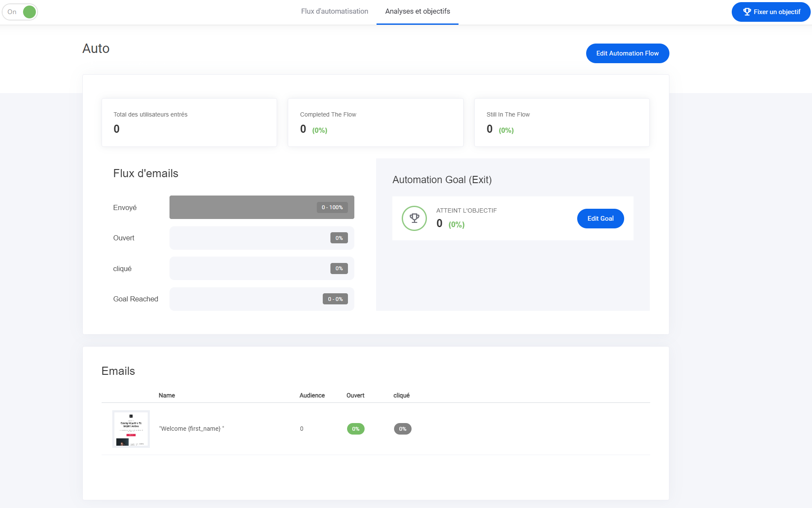Select the Analyses et objectifs tab
The width and height of the screenshot is (812, 508).
417,12
